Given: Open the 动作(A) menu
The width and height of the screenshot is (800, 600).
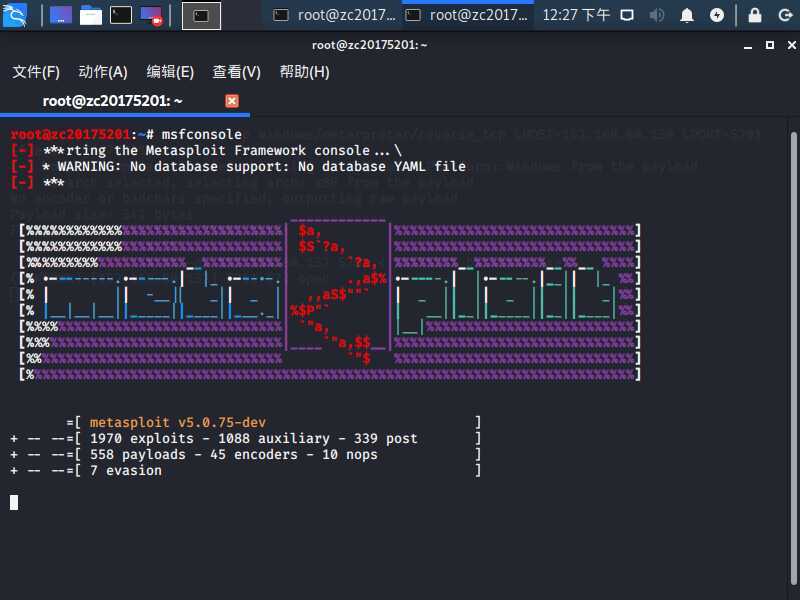Looking at the screenshot, I should point(103,72).
